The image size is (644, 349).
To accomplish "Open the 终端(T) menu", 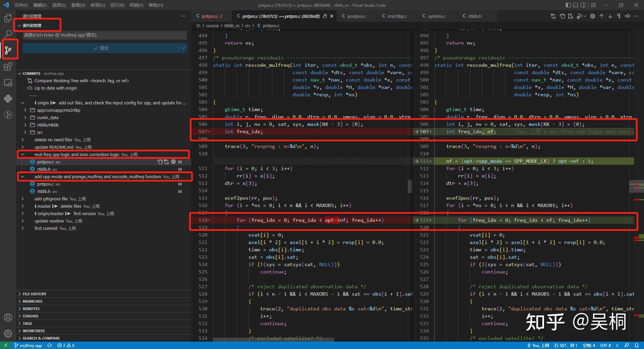I will (136, 5).
